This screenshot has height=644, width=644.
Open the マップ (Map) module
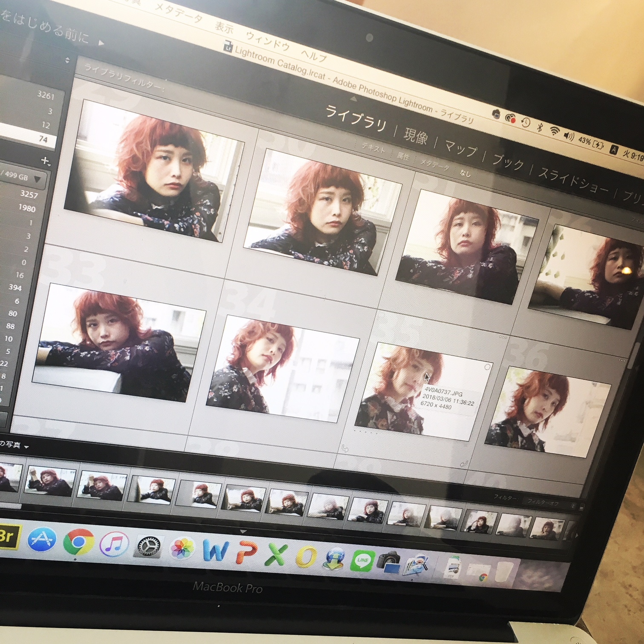pos(460,149)
